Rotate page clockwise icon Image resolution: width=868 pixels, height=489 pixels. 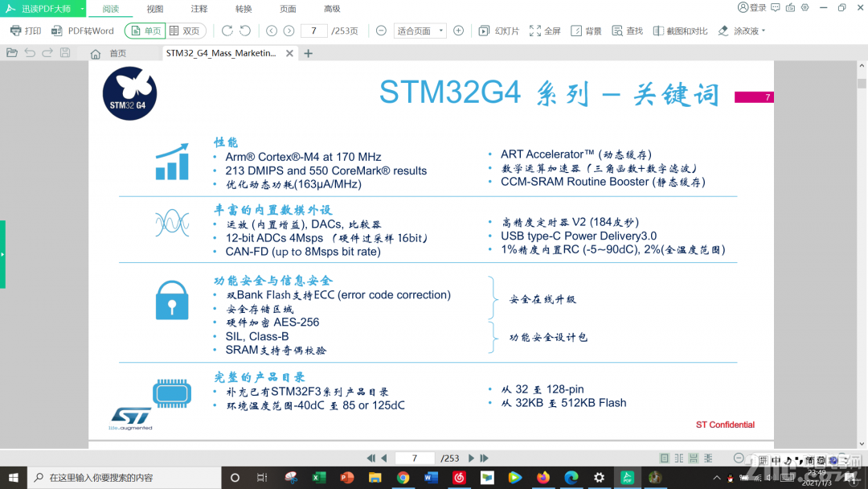(227, 31)
